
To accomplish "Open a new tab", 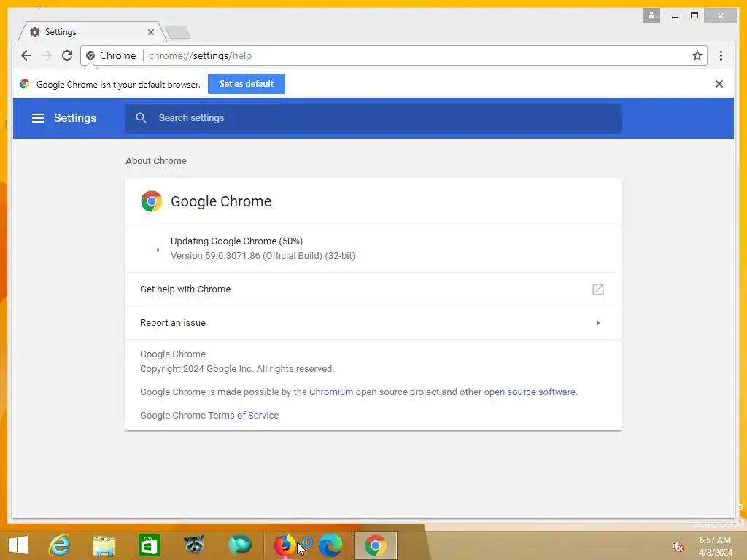I will pyautogui.click(x=178, y=33).
